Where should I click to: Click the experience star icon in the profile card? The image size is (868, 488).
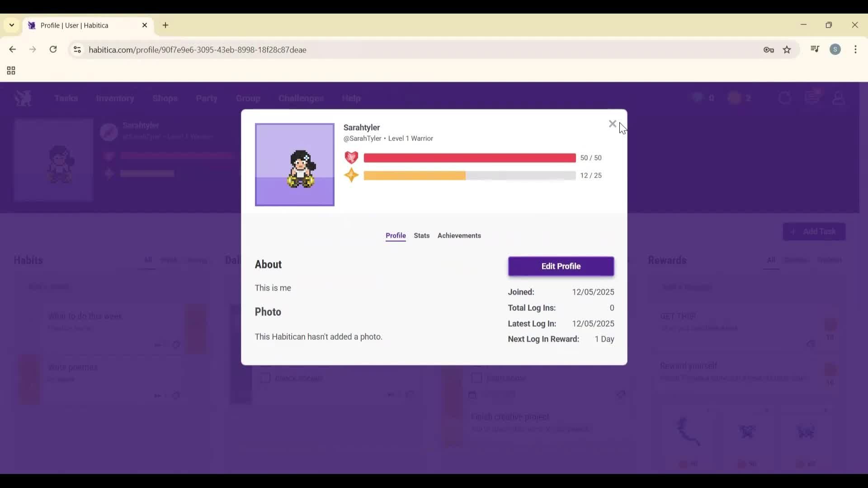351,175
